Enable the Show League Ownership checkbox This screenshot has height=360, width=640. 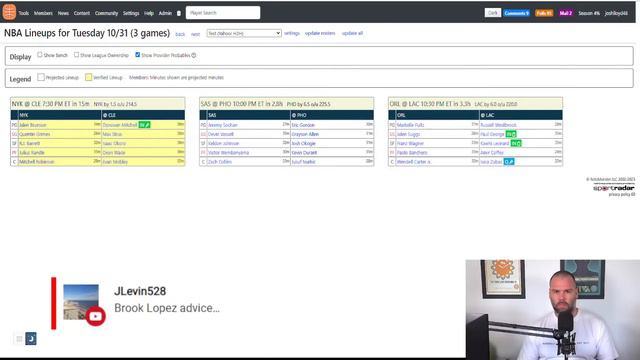pyautogui.click(x=76, y=55)
